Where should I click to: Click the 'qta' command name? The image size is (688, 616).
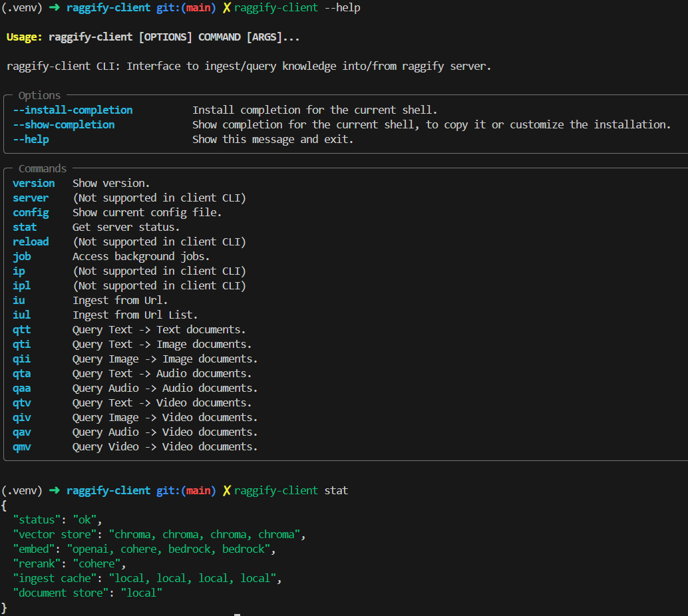[x=22, y=374]
